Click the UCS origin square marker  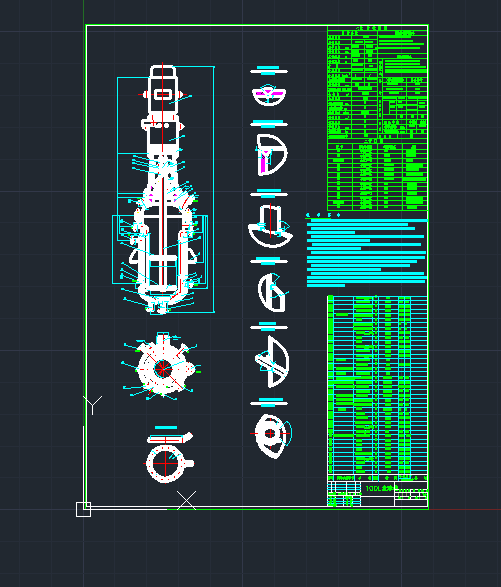click(x=83, y=510)
